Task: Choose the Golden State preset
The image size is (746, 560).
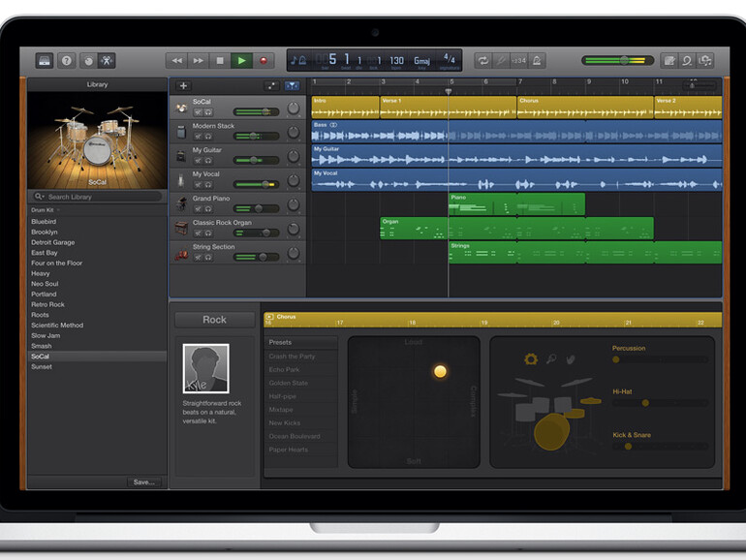Action: coord(289,383)
